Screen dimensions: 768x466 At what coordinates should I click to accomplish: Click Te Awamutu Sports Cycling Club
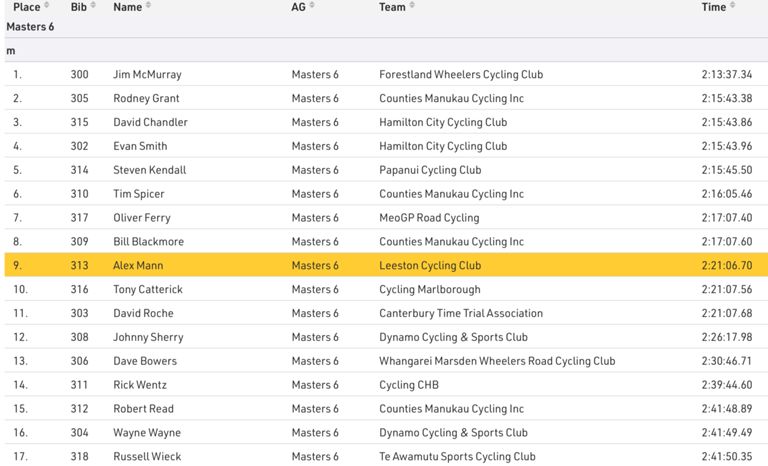pos(457,457)
